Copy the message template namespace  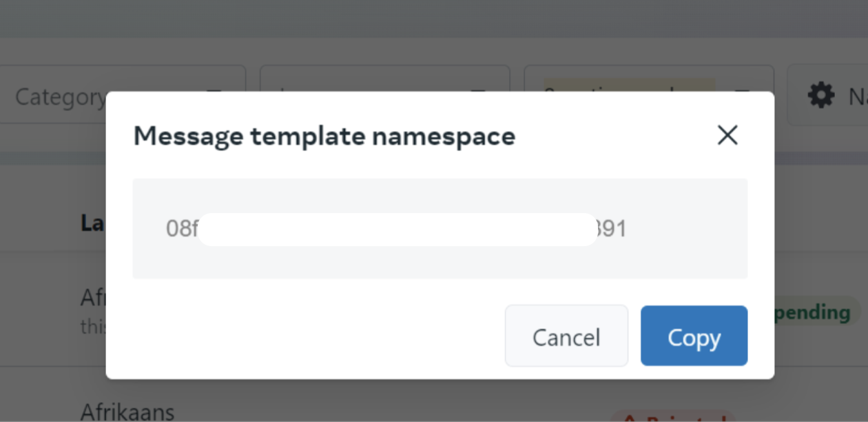(x=694, y=336)
